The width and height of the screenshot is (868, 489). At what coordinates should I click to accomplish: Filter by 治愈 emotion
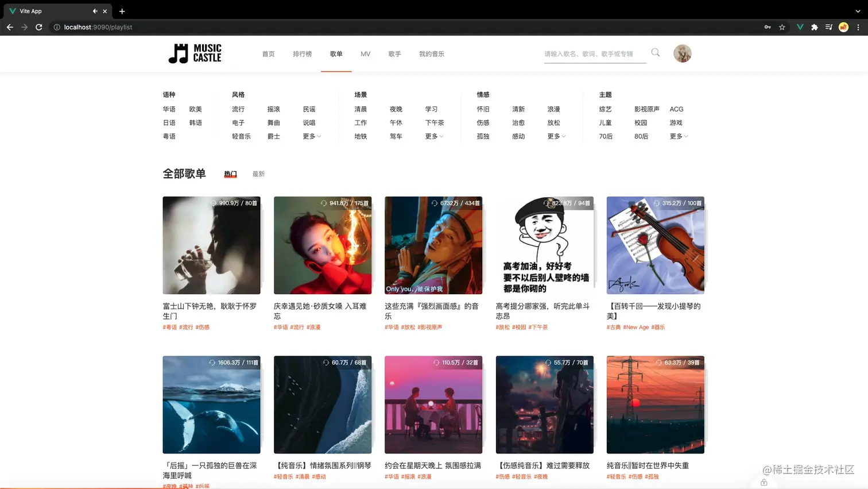(518, 122)
